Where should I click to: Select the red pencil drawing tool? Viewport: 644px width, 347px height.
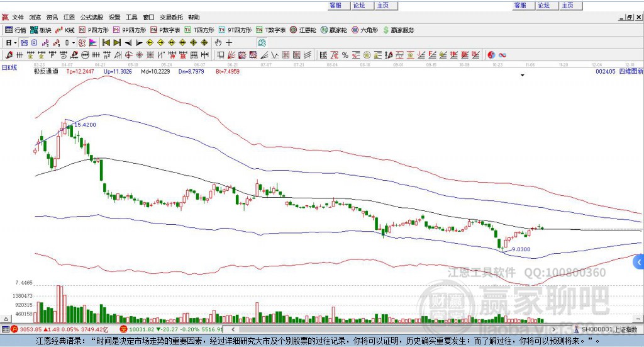pyautogui.click(x=9, y=55)
